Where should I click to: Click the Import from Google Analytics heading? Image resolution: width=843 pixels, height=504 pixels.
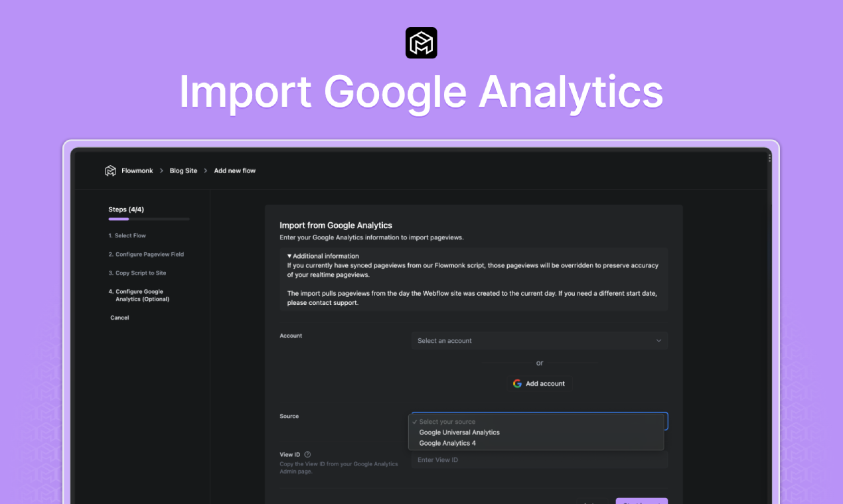(336, 225)
